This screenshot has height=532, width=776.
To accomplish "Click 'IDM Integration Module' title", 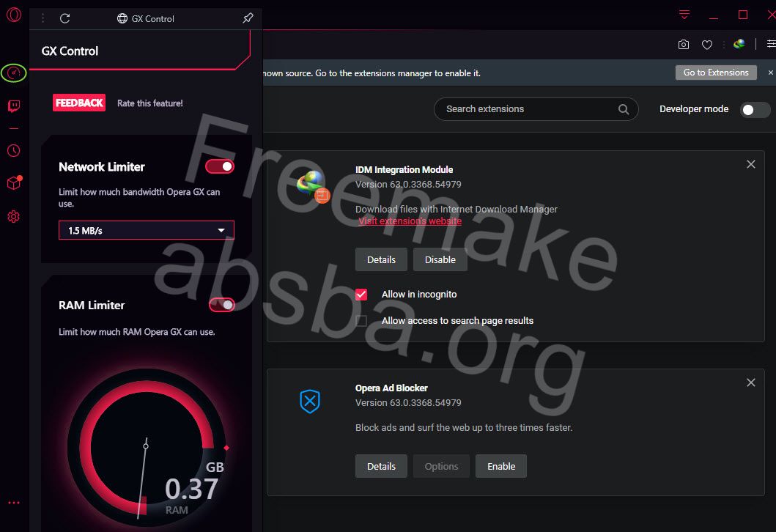I will pos(404,170).
